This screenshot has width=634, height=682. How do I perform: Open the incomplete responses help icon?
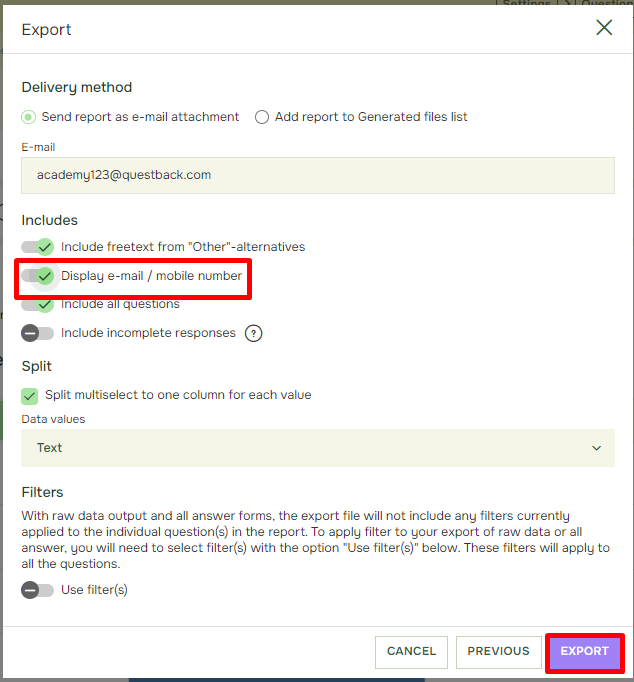(x=254, y=334)
